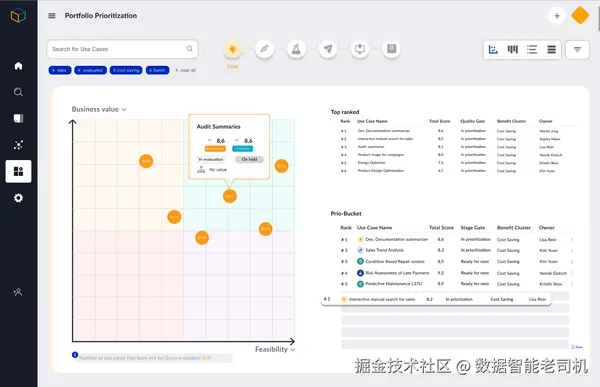Open the Business value axis dropdown
This screenshot has width=600, height=387.
click(x=99, y=109)
